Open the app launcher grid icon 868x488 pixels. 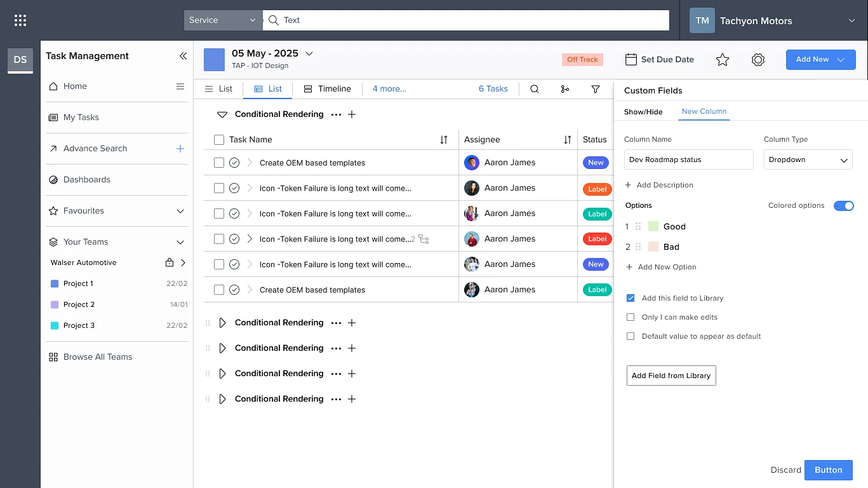(x=20, y=20)
